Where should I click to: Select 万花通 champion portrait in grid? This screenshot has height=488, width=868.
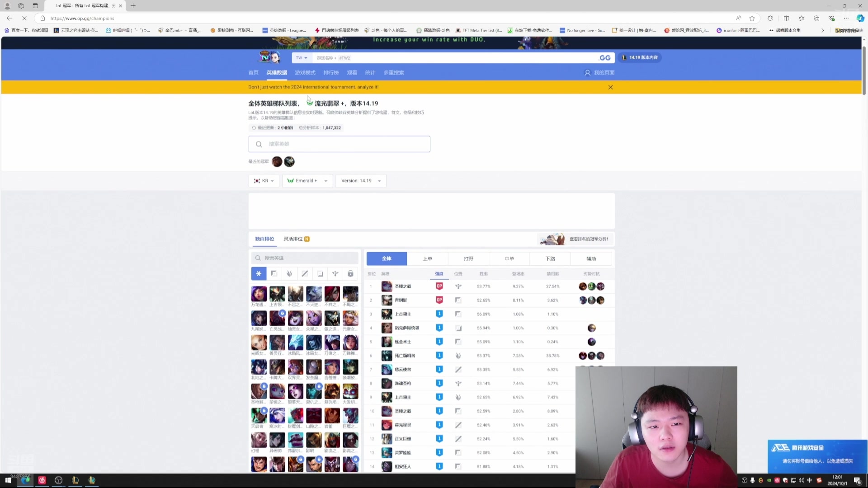pyautogui.click(x=259, y=294)
